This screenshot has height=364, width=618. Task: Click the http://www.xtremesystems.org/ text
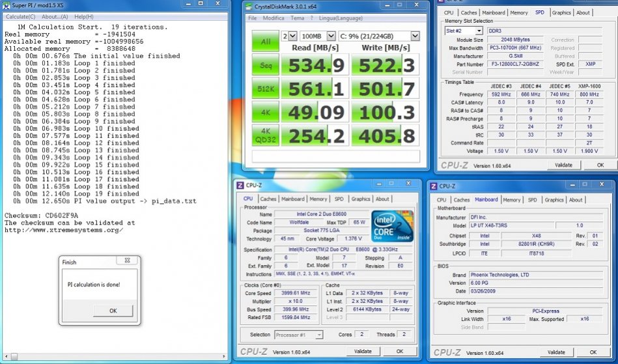(x=64, y=230)
